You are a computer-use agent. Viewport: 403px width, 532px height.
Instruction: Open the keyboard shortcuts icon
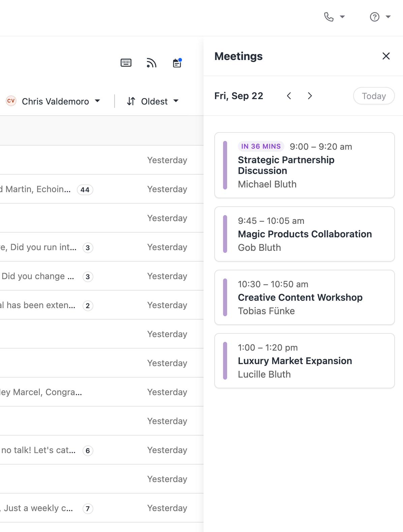tap(126, 63)
